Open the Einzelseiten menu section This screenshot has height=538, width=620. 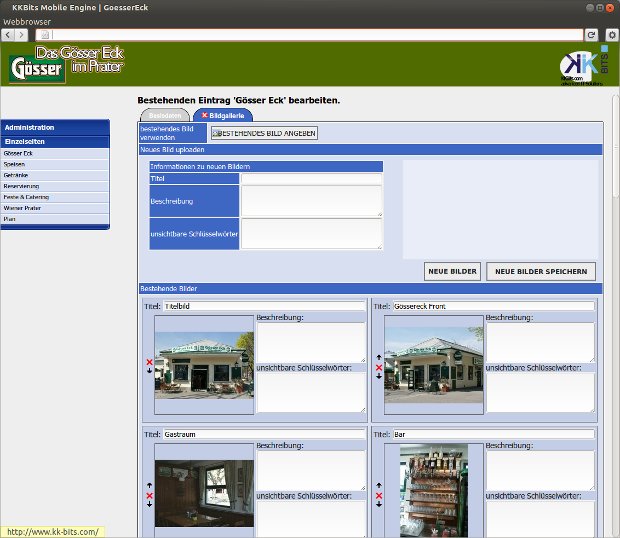click(x=55, y=142)
